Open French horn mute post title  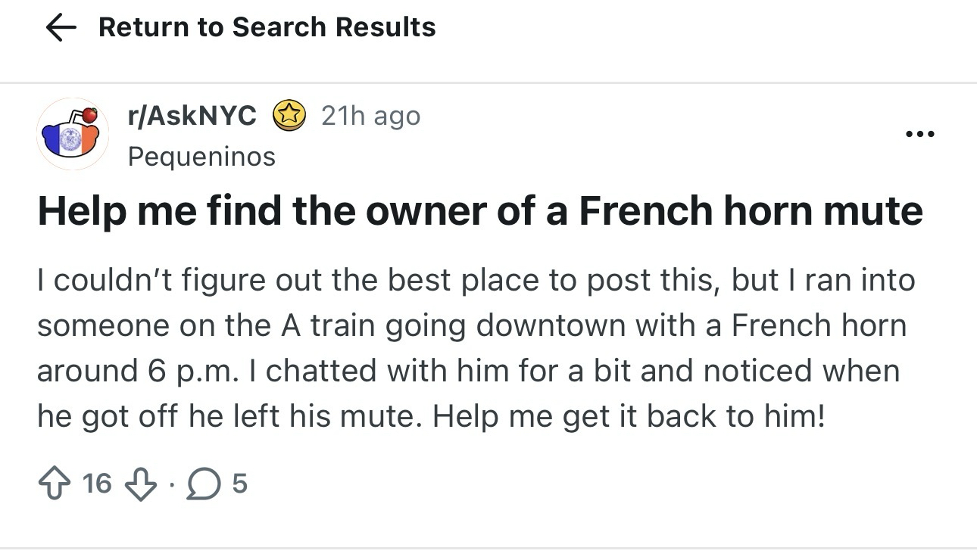click(x=480, y=211)
